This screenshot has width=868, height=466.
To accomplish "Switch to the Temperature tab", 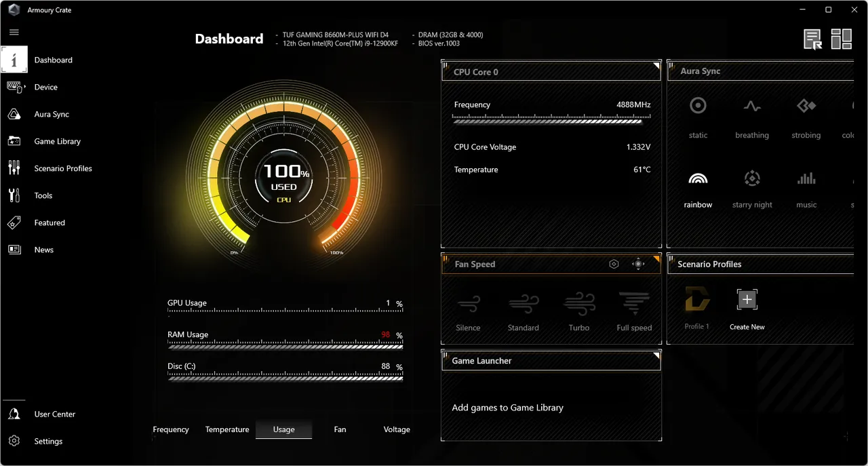I will pos(227,429).
